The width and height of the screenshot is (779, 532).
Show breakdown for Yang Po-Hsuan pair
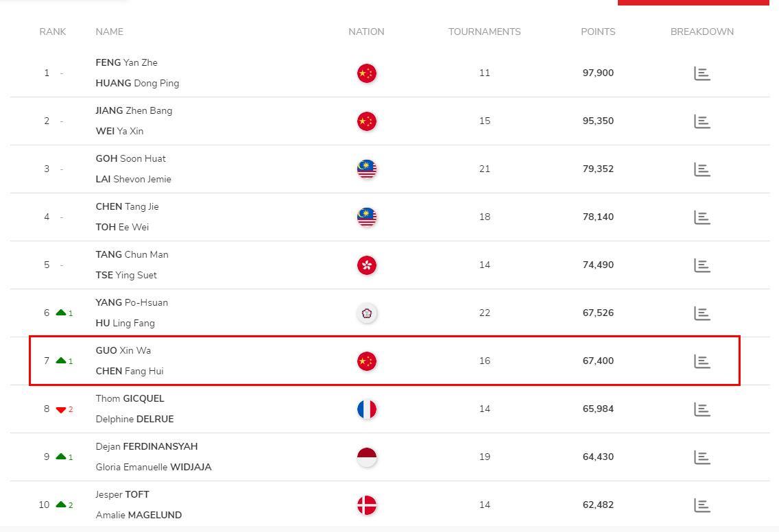tap(702, 313)
